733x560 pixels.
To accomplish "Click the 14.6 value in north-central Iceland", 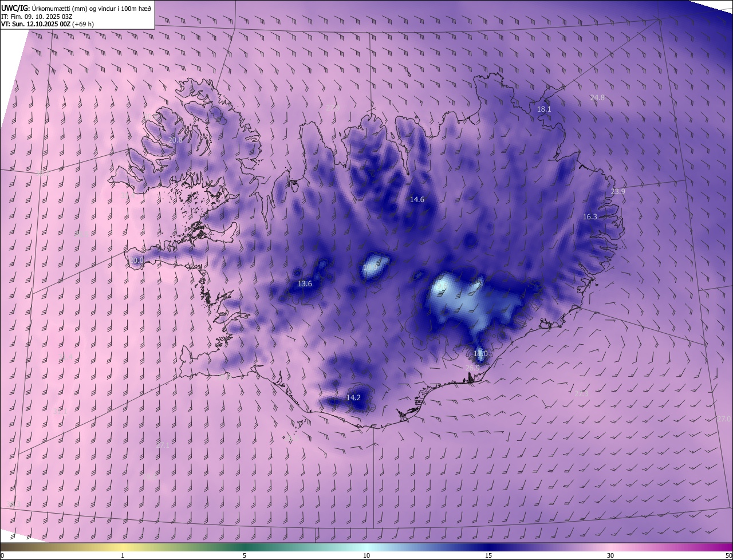I will coord(417,199).
